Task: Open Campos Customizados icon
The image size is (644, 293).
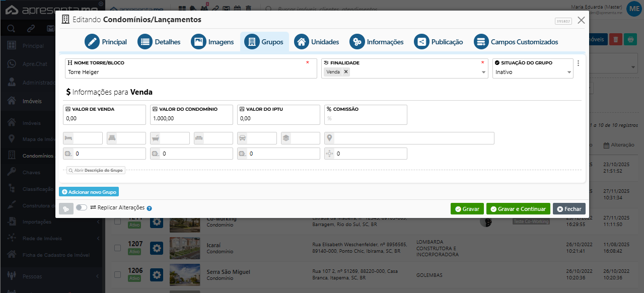Action: (481, 42)
